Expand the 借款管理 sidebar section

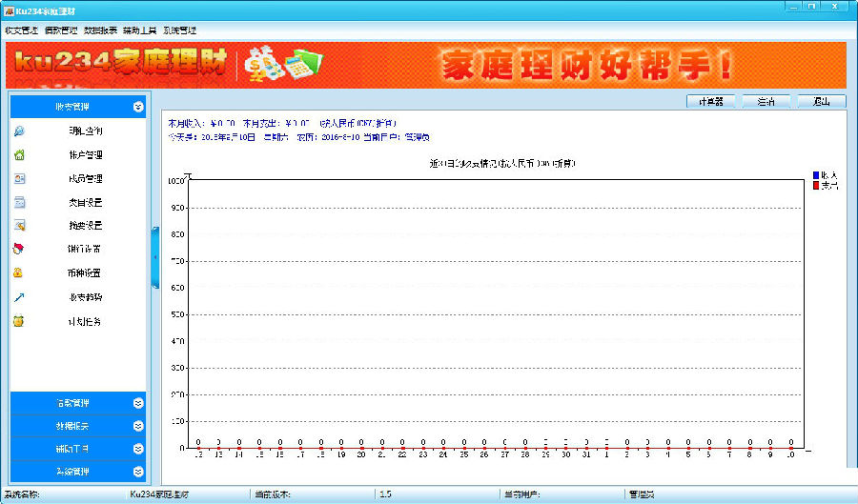pos(78,403)
